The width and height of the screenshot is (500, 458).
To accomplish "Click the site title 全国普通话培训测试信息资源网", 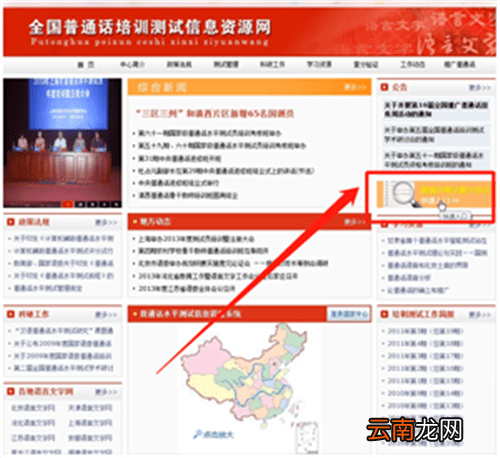I will (x=150, y=27).
